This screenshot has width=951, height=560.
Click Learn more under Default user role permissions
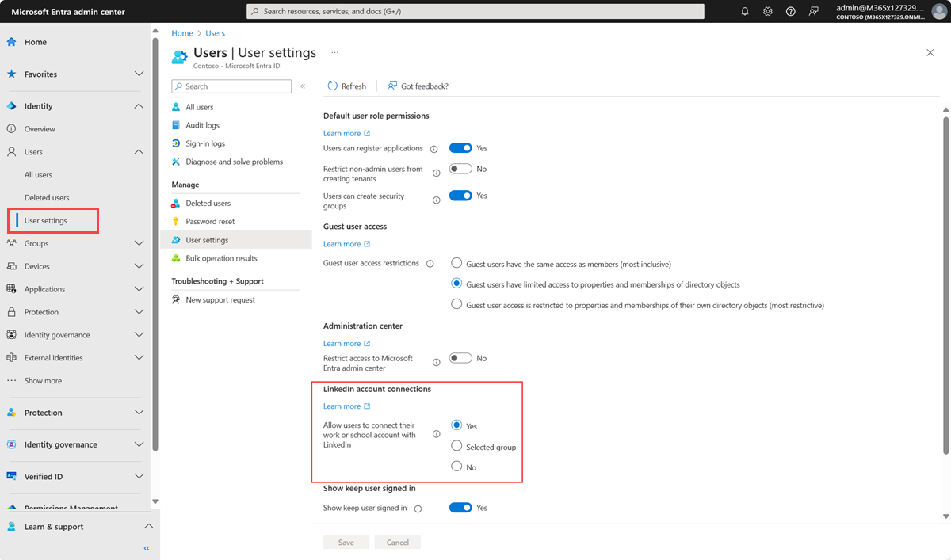pos(346,133)
